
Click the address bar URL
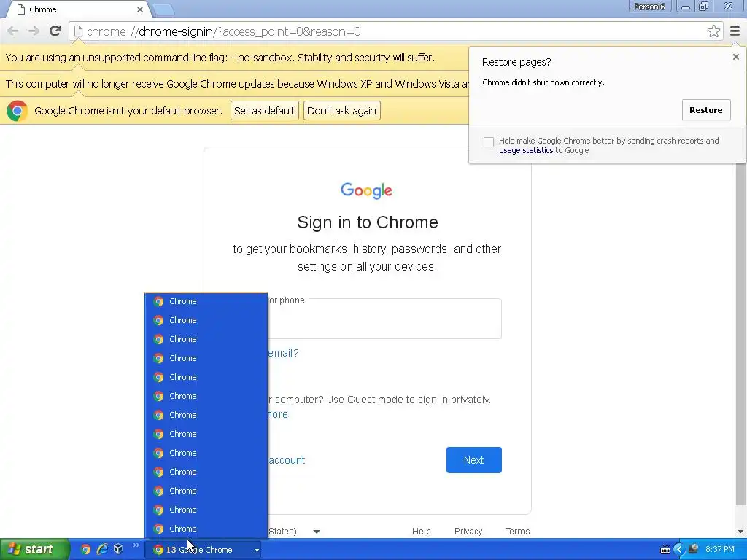coord(223,31)
